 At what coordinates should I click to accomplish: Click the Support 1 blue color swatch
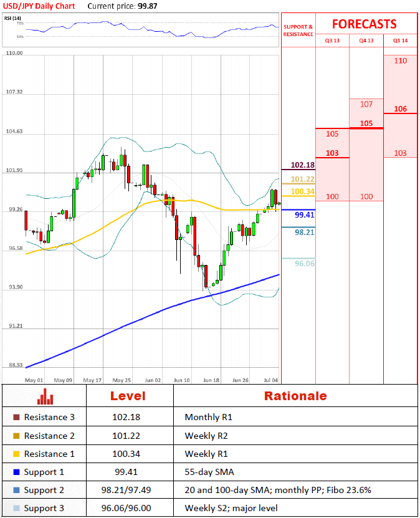tap(16, 472)
